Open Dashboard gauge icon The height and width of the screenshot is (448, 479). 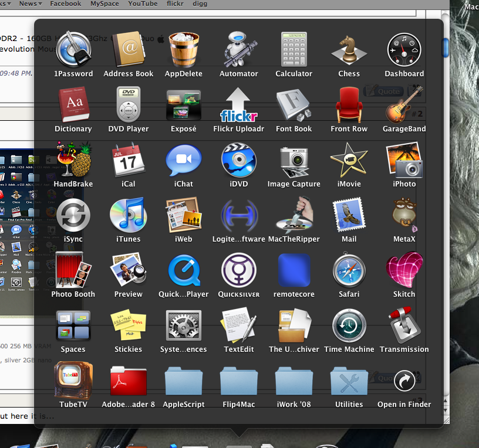coord(404,49)
